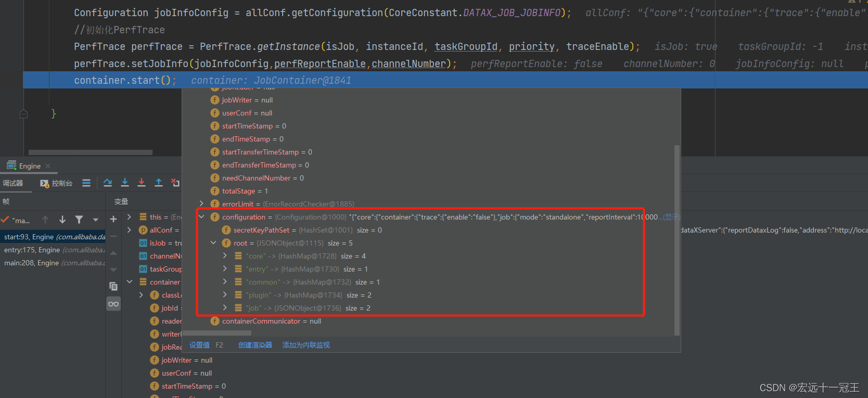Click parameter icon next to allConf
868x398 pixels.
143,230
